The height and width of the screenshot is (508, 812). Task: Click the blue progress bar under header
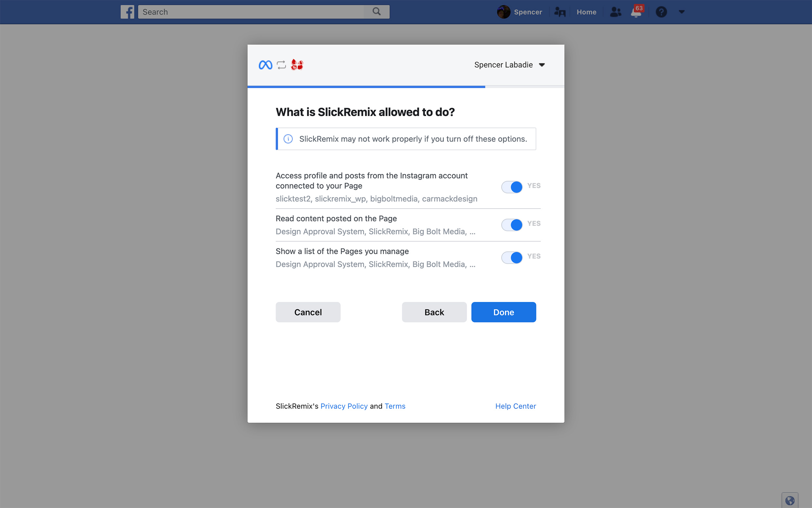point(366,87)
